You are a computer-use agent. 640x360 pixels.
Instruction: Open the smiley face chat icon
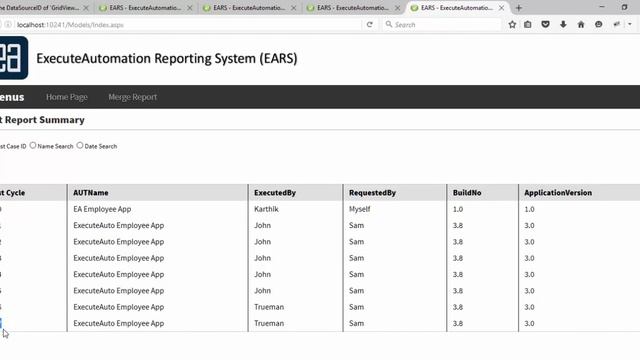[598, 24]
